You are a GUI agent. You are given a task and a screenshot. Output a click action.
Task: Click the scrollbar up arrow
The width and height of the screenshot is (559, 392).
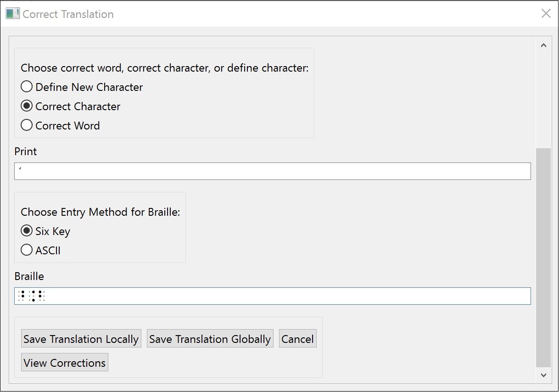tap(543, 45)
